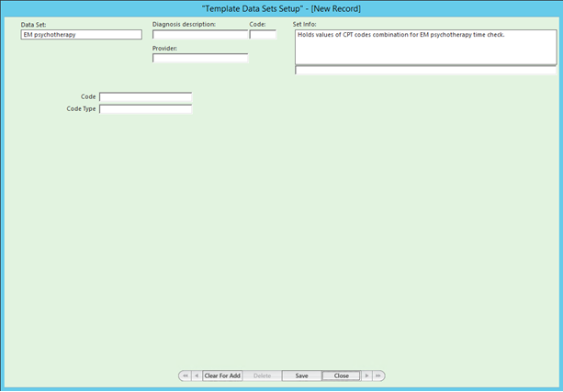Click the 'Set Info:' label

coord(305,25)
